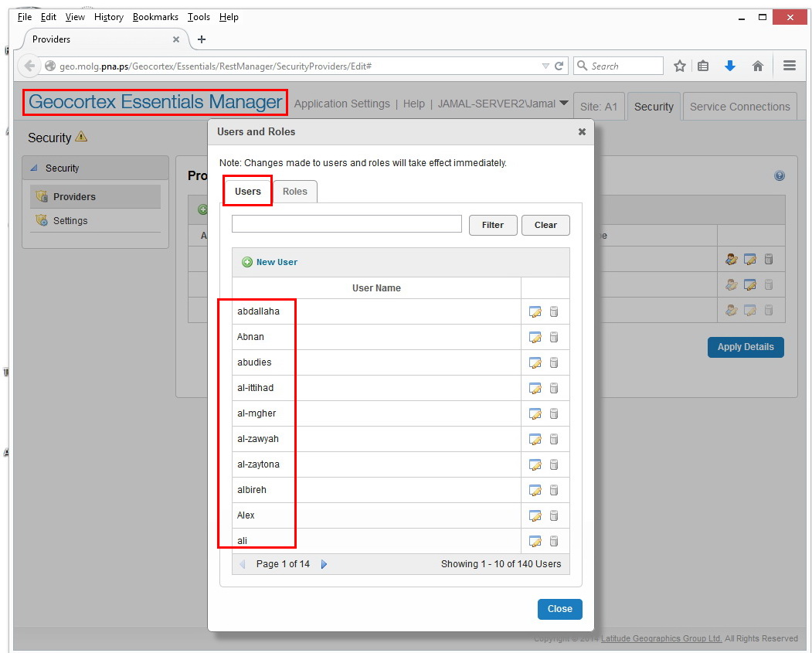The image size is (812, 653).
Task: Click Apply Details button
Action: [x=746, y=347]
